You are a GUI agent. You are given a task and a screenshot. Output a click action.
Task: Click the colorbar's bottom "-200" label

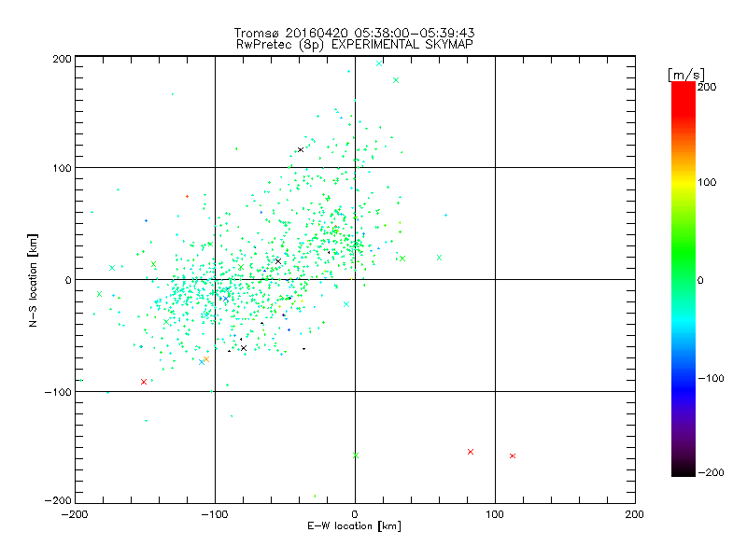click(x=711, y=472)
